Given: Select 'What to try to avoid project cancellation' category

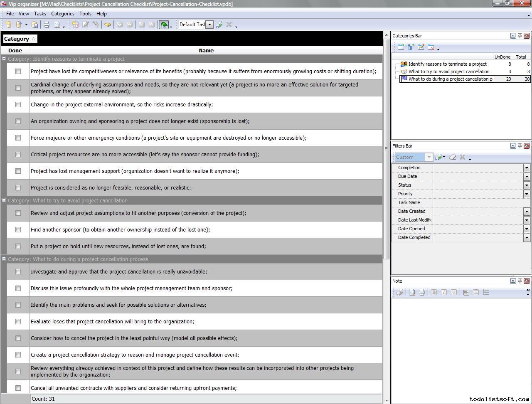Looking at the screenshot, I should [x=448, y=71].
